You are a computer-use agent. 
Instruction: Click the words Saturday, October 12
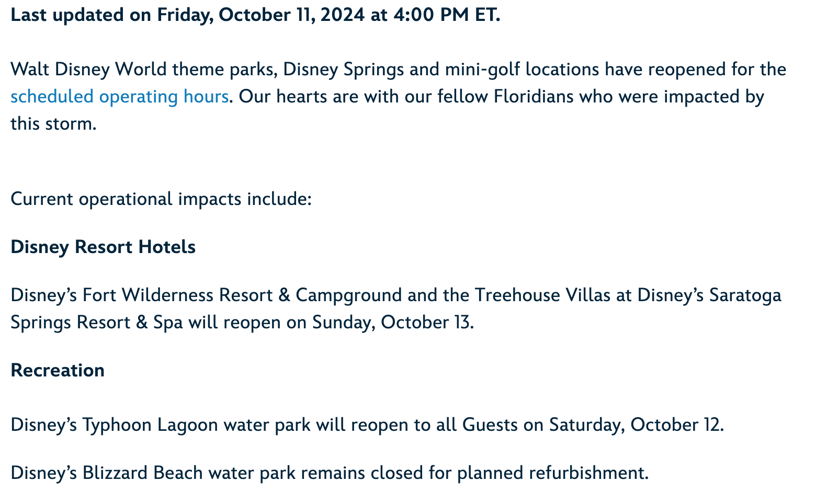636,425
